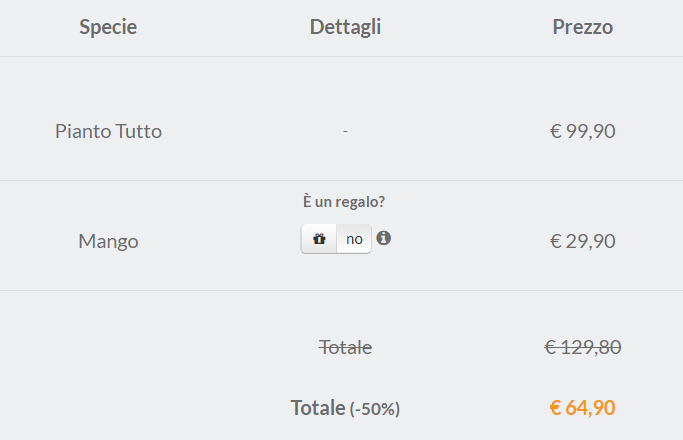Click the "È un regalo?" label

[344, 202]
